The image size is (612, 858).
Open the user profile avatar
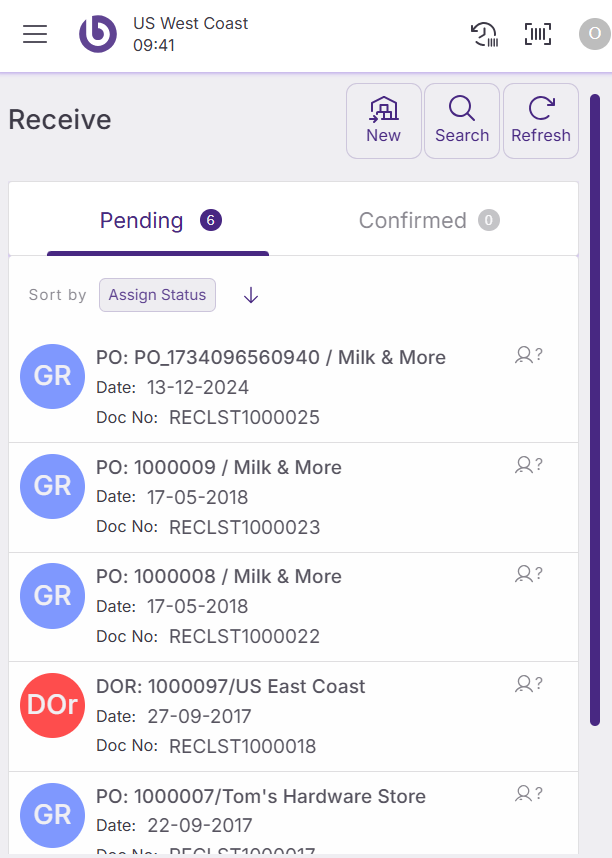pos(594,35)
